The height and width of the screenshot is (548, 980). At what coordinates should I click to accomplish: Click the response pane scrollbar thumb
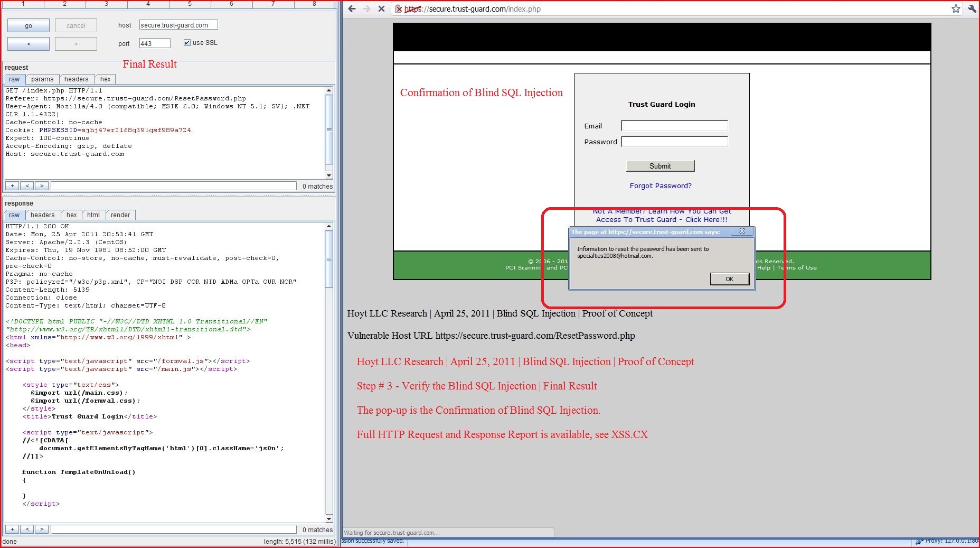point(329,259)
